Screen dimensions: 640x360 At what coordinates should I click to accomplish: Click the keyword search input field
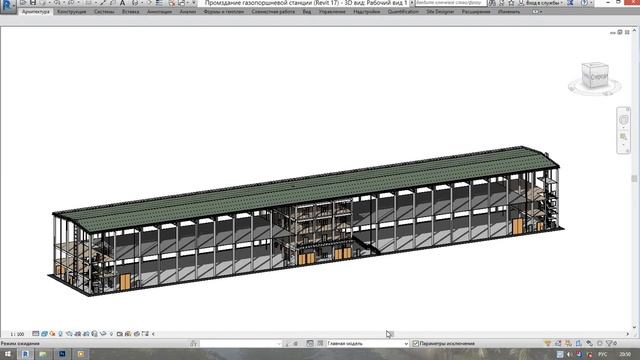(450, 3)
